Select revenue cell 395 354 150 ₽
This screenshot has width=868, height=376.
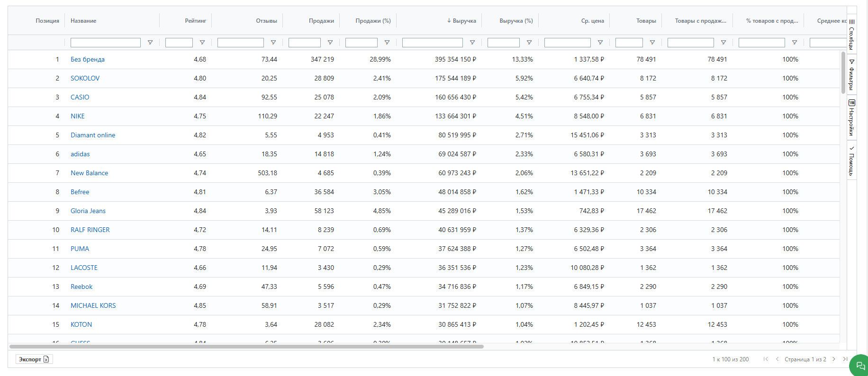pos(455,59)
